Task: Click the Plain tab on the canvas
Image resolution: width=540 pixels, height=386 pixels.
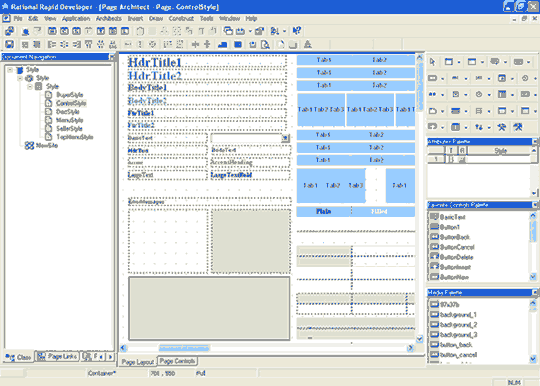Action: click(x=323, y=211)
